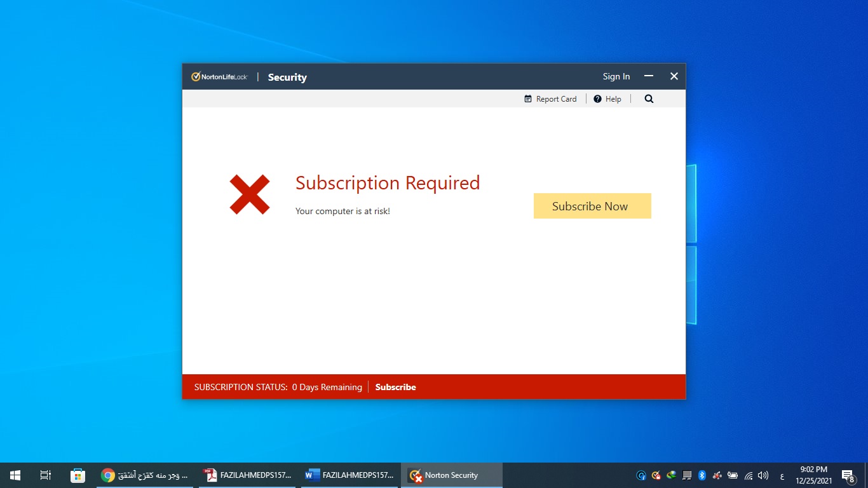Click the Norton Security taskbar button

452,475
